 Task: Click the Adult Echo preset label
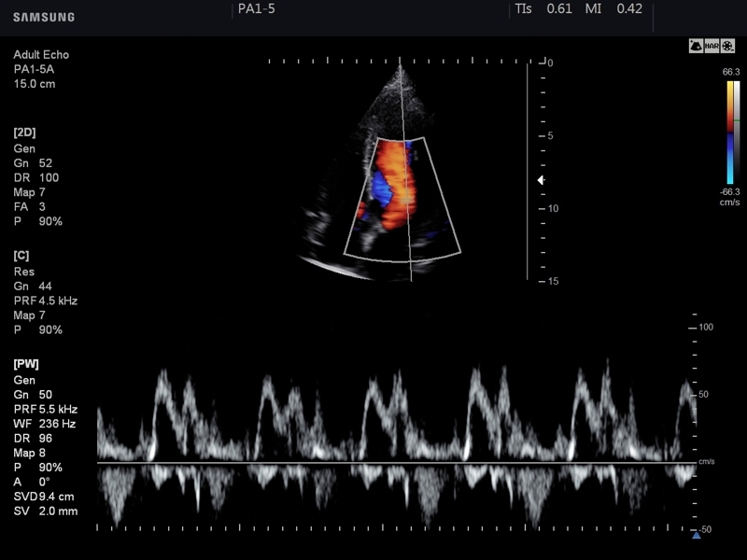[41, 55]
